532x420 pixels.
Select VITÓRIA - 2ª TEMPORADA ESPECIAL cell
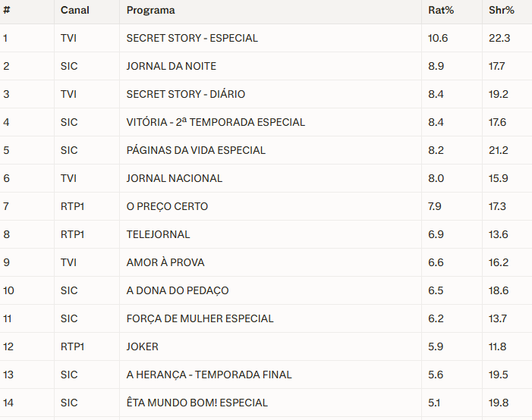216,122
